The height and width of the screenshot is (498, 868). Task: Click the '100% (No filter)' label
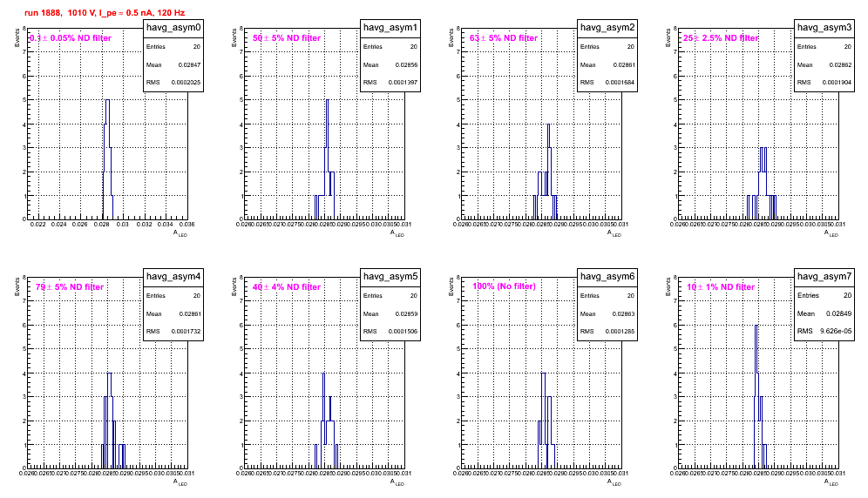(x=505, y=286)
